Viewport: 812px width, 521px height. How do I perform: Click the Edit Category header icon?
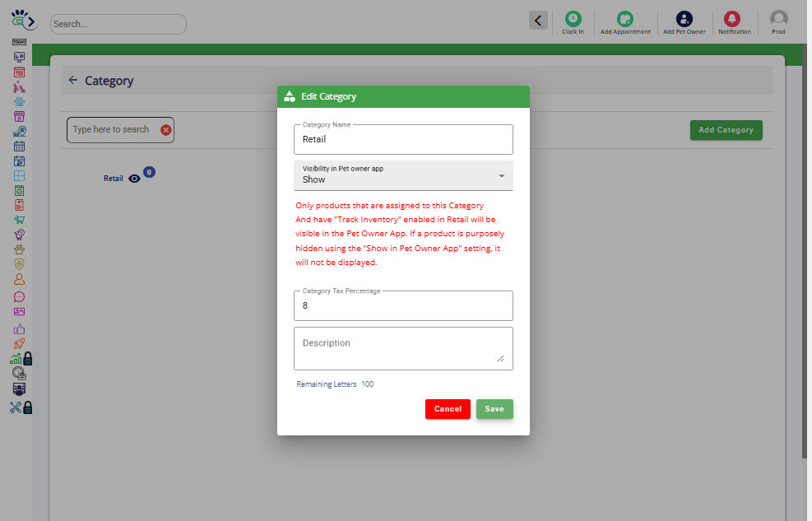coord(290,96)
